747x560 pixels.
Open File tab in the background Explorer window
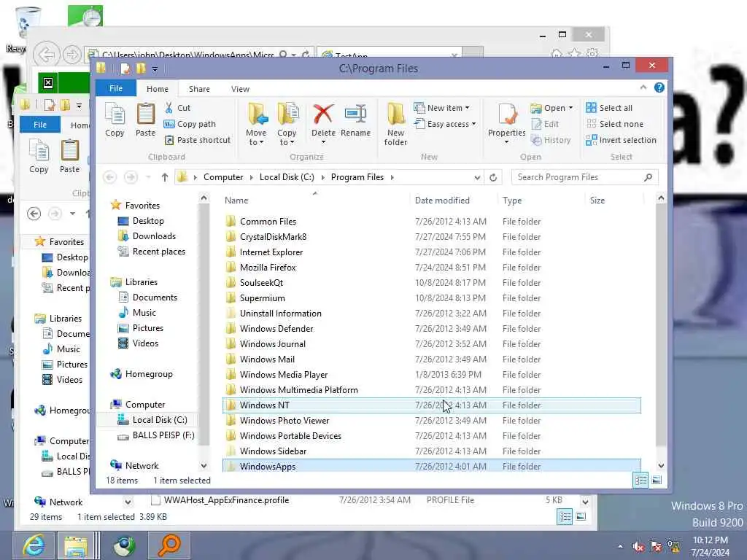coord(40,125)
